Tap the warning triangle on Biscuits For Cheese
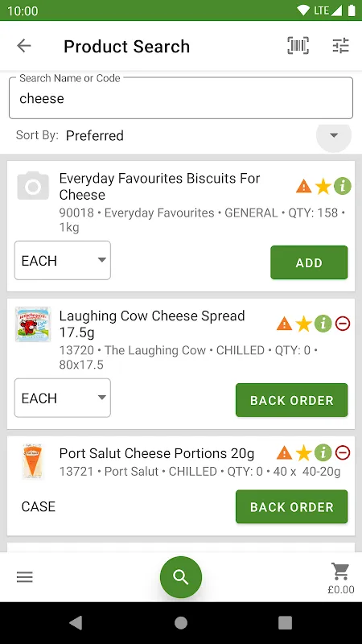362x644 pixels. click(x=304, y=187)
